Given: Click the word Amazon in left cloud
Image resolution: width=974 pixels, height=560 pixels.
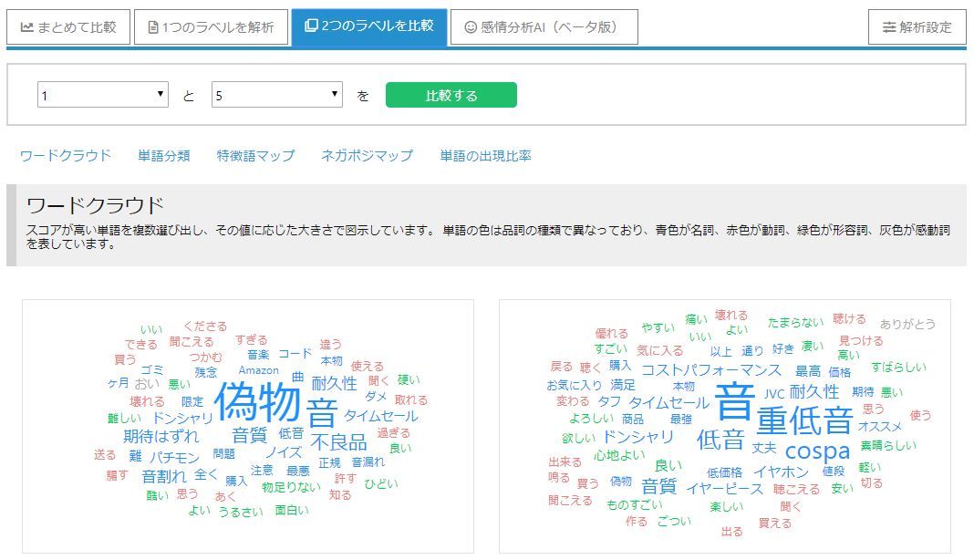Looking at the screenshot, I should [258, 370].
